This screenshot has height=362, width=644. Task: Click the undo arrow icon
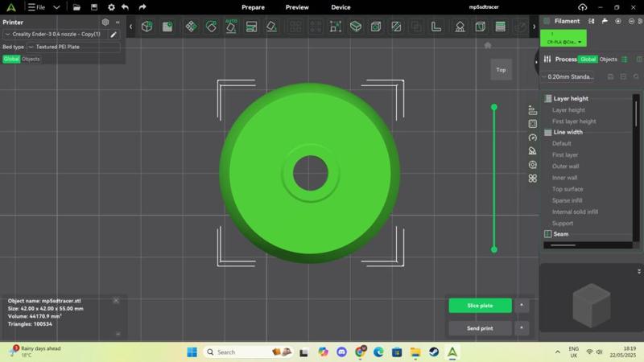126,7
